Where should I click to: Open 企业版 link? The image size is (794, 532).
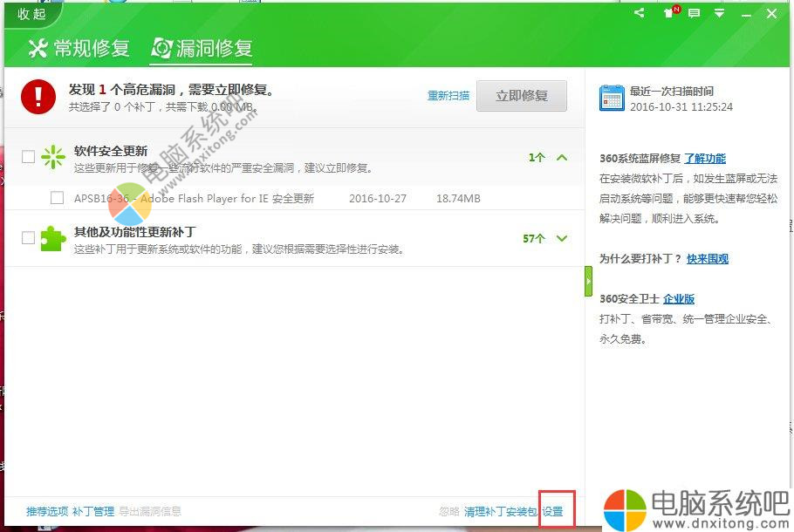(679, 299)
